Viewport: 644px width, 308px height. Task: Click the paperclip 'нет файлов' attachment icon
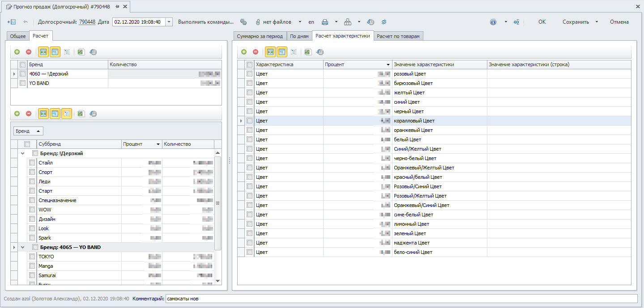click(x=258, y=22)
